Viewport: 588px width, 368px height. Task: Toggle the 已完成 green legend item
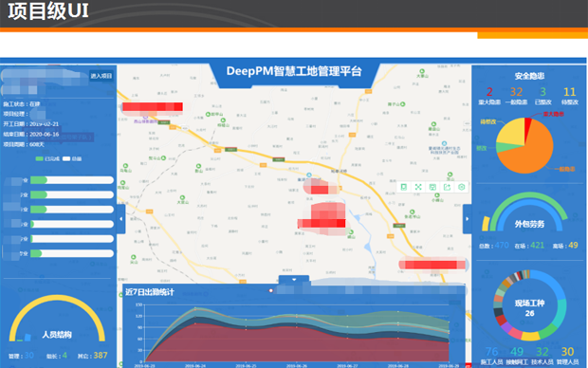pyautogui.click(x=47, y=158)
